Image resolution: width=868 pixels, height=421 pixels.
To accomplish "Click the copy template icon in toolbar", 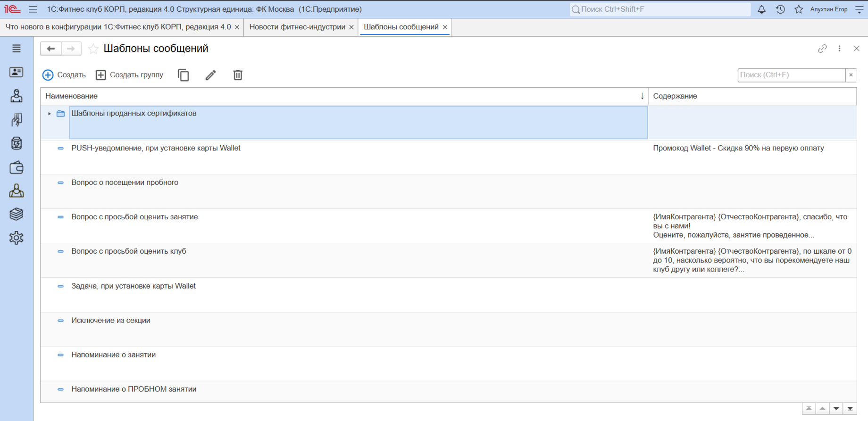I will [183, 75].
